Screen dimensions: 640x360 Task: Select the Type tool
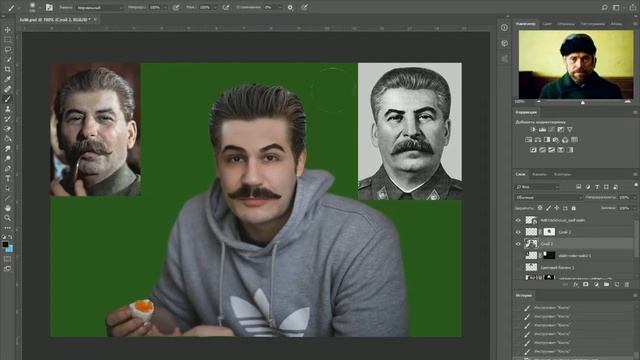click(x=7, y=178)
